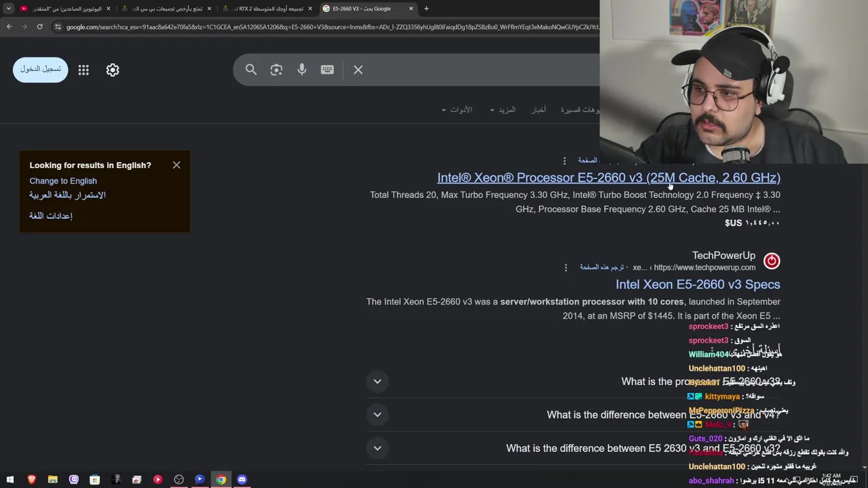Close the English results prompt
The height and width of the screenshot is (488, 868).
(176, 165)
